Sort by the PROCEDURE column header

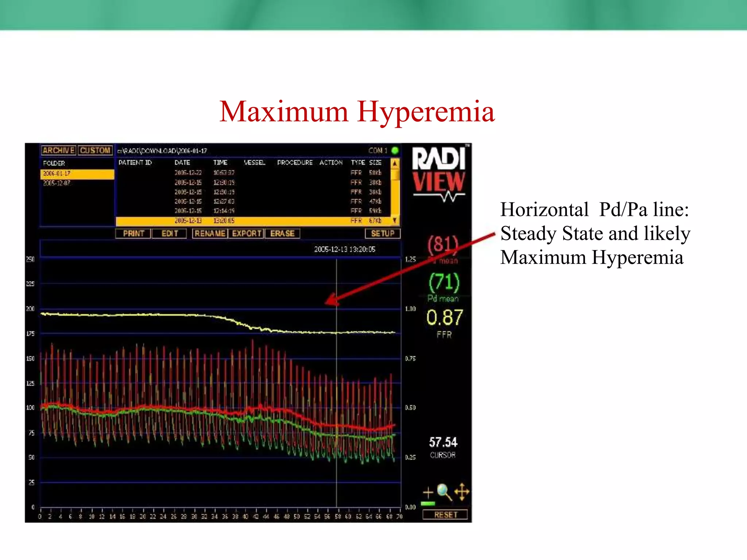click(x=295, y=163)
